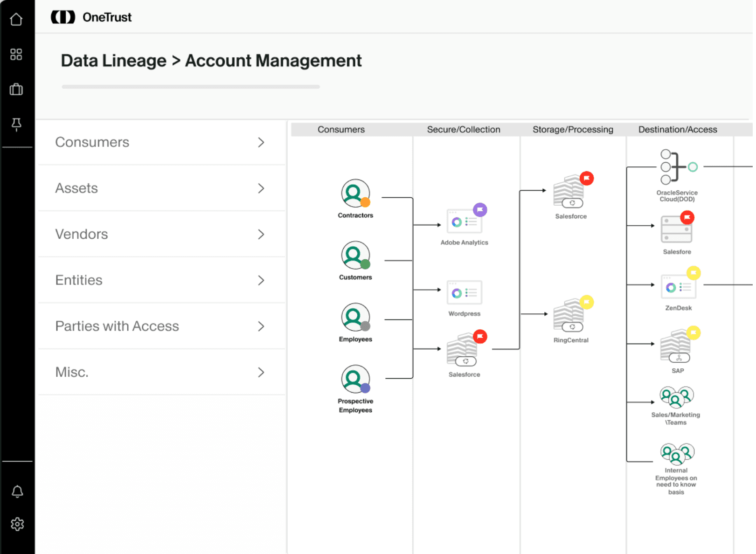Viewport: 756px width, 554px height.
Task: Click red flag on Salesfore server
Action: (x=687, y=217)
